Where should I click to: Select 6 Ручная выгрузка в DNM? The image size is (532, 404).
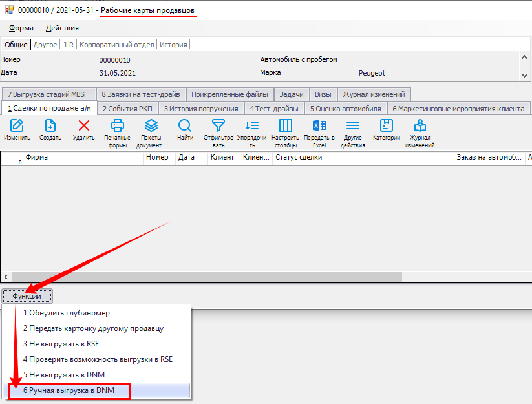click(68, 390)
